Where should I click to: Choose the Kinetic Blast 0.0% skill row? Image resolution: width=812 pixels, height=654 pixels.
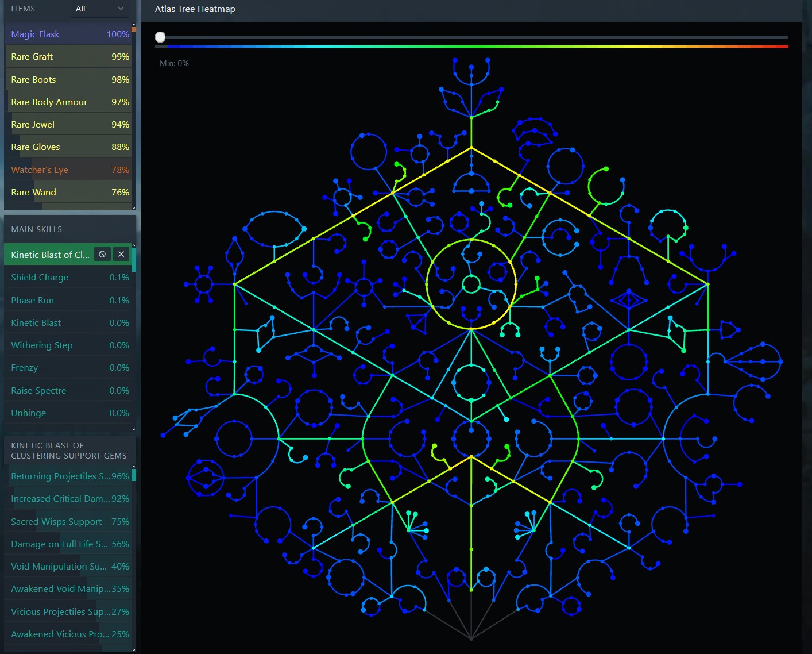[x=68, y=322]
